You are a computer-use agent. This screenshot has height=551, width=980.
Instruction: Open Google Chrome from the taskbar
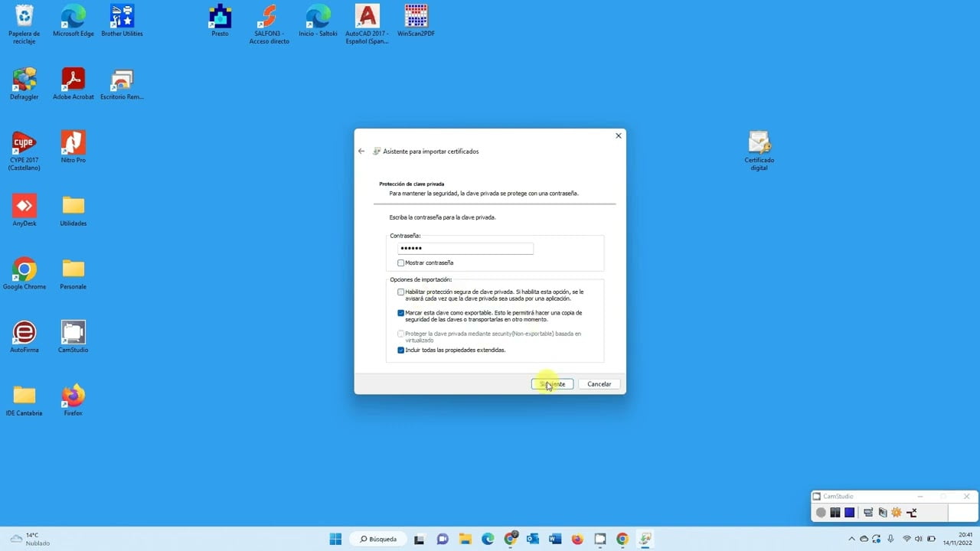[511, 539]
